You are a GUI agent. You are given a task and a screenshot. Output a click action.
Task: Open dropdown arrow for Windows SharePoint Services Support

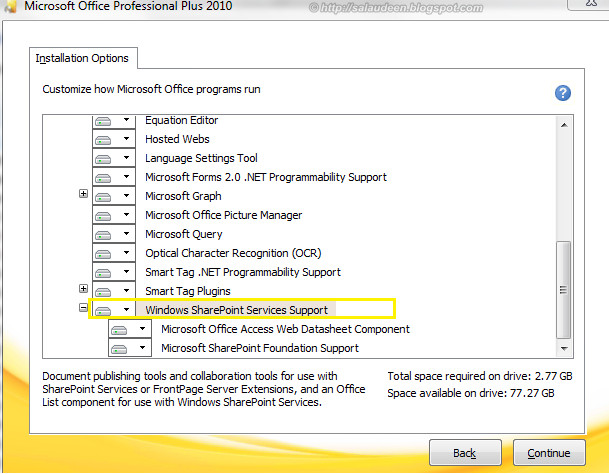click(x=126, y=309)
